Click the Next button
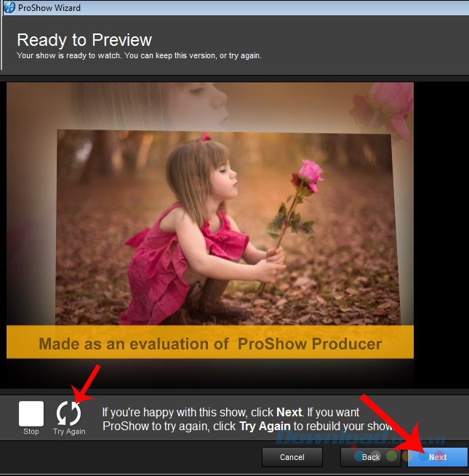This screenshot has height=476, width=469. coord(437,457)
